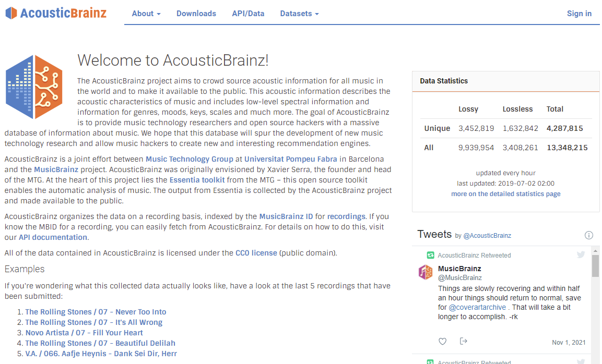Open recording Beautiful Delilah by Rolling Stones

coord(100,343)
